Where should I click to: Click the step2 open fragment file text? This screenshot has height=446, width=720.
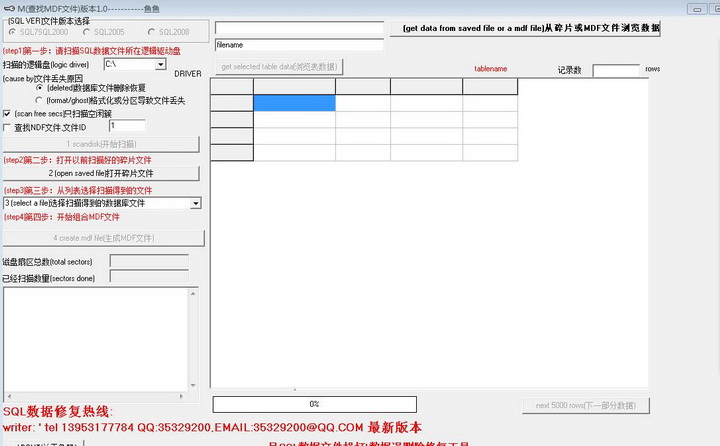coord(78,160)
